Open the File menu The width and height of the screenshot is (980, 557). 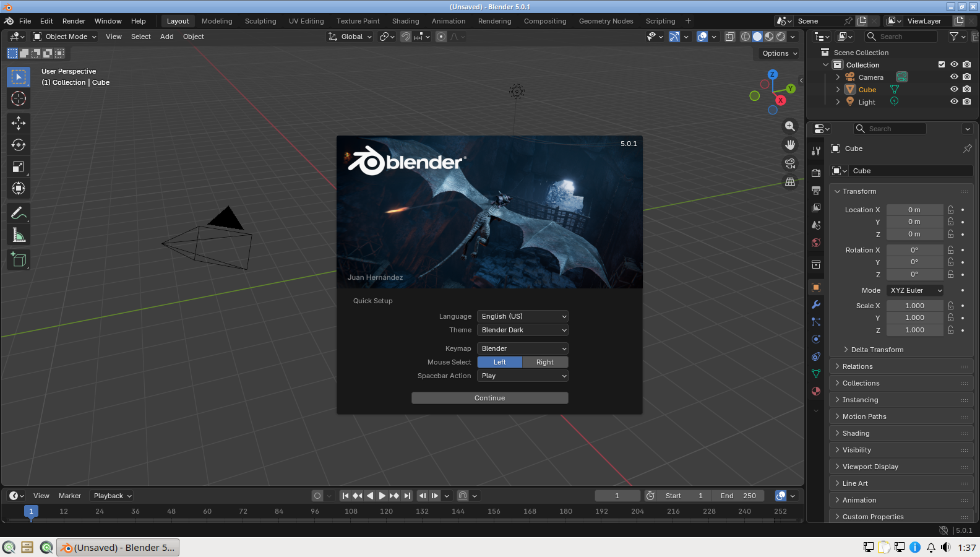[25, 21]
